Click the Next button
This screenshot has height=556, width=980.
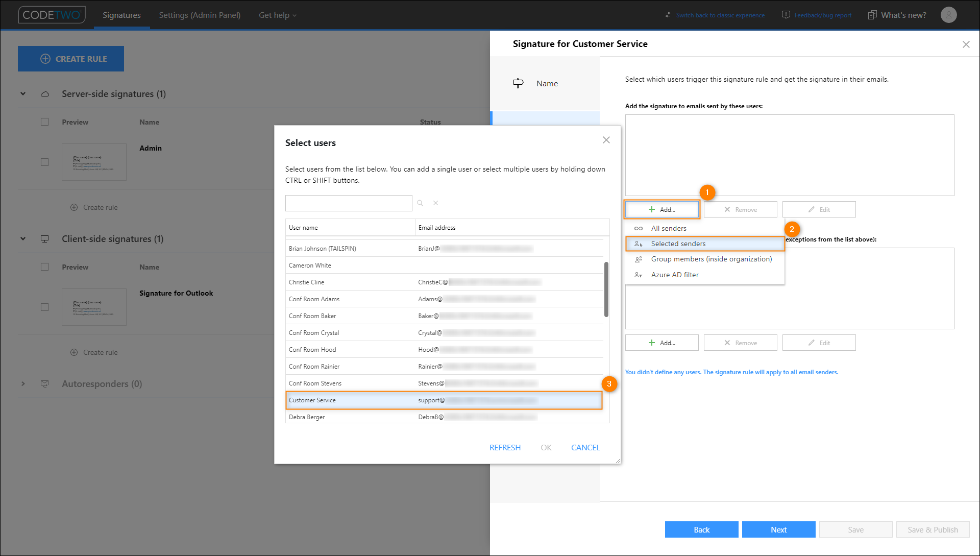[x=778, y=529]
